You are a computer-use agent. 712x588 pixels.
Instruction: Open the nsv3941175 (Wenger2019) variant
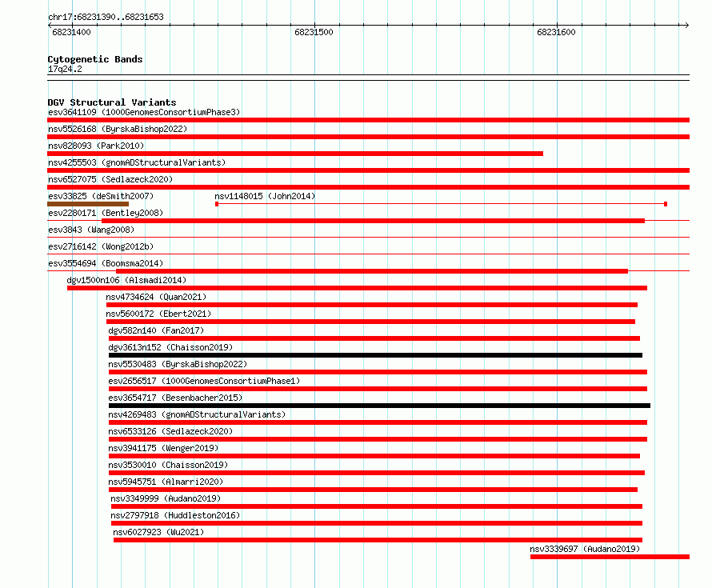coord(163,448)
